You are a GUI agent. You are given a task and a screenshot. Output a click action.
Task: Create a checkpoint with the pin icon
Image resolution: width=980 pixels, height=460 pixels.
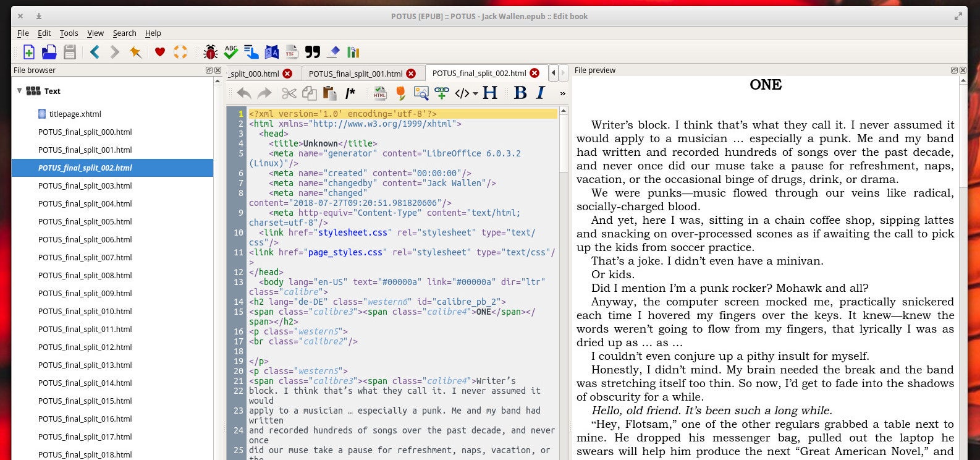pyautogui.click(x=135, y=52)
